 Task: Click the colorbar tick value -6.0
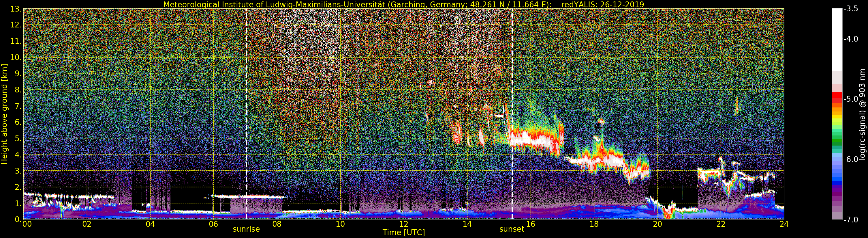click(851, 159)
